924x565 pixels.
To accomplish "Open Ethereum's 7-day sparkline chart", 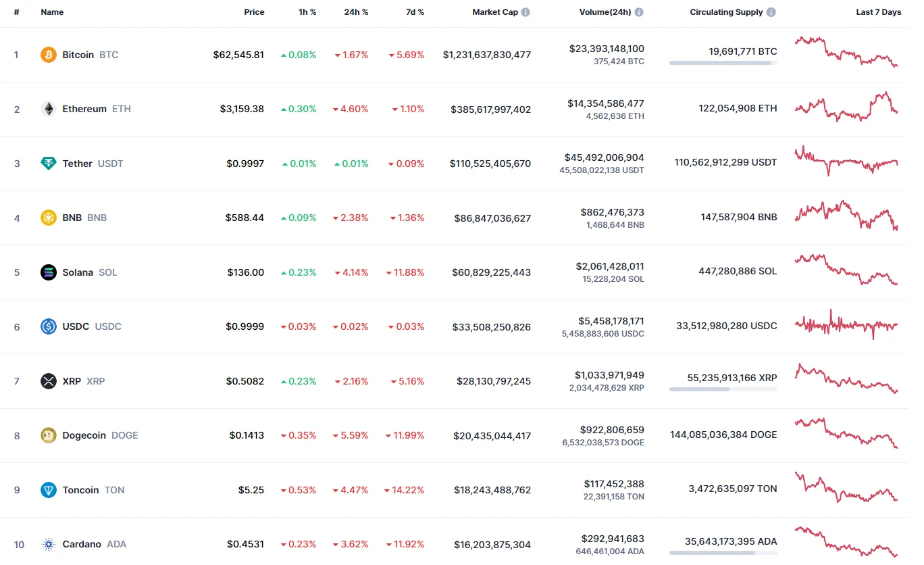I will click(x=846, y=107).
